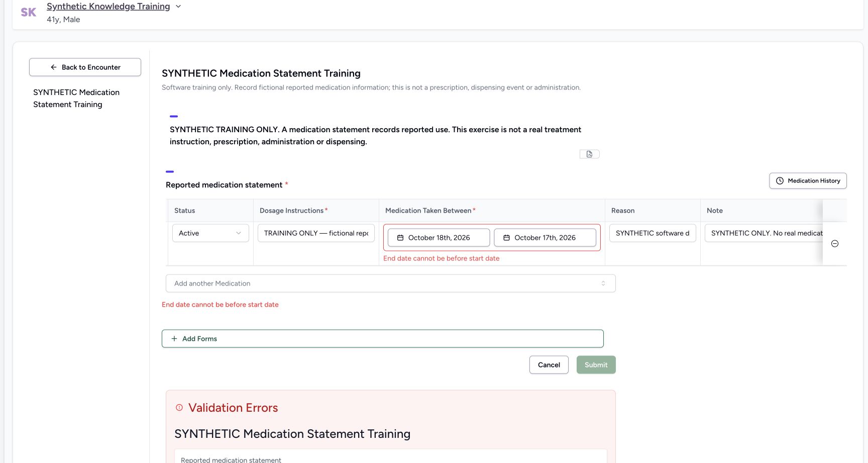Open the Add another Medication combo box
The width and height of the screenshot is (868, 463).
391,284
